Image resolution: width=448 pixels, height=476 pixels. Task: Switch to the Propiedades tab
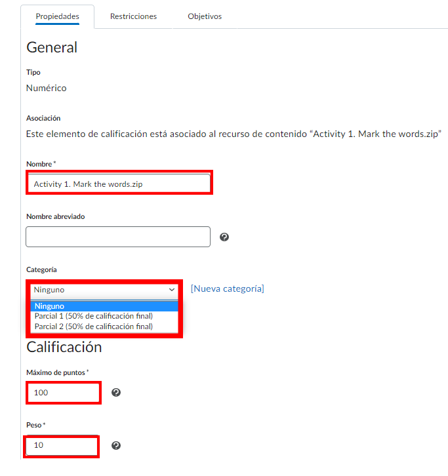(57, 16)
